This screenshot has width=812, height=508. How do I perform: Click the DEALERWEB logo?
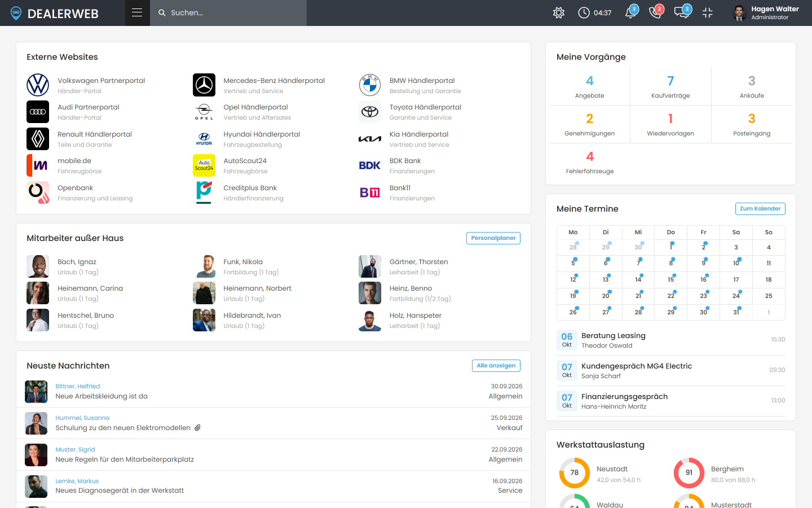point(55,13)
